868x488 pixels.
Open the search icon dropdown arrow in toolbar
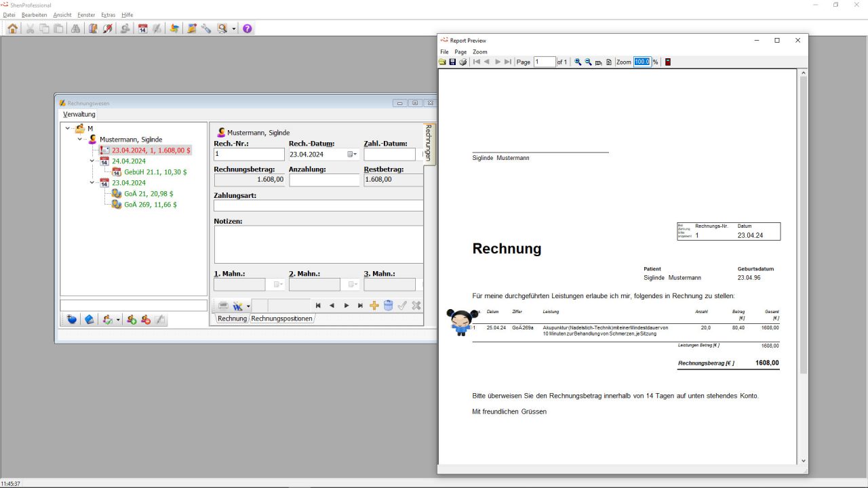234,28
